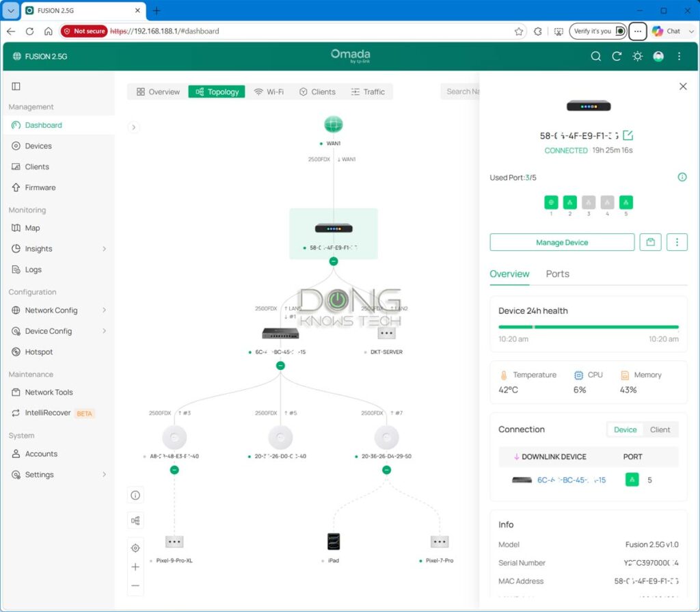Viewport: 700px width, 612px height.
Task: Select Overview tab in device panel
Action: [x=509, y=274]
